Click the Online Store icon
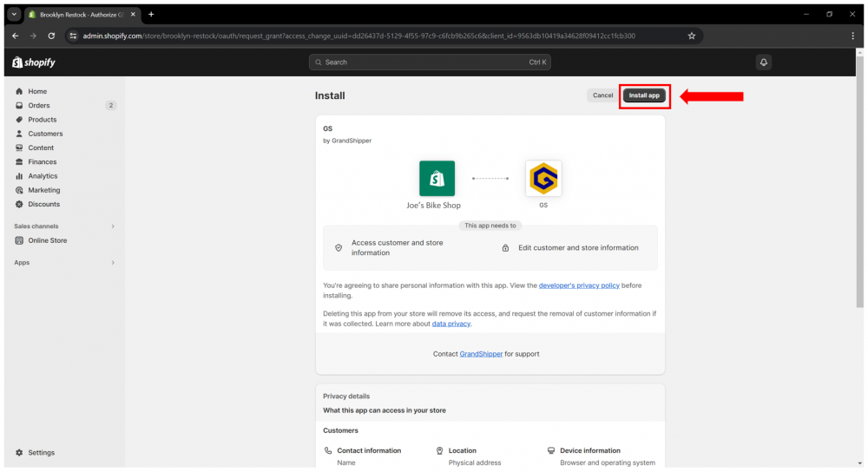This screenshot has width=868, height=472. (19, 240)
